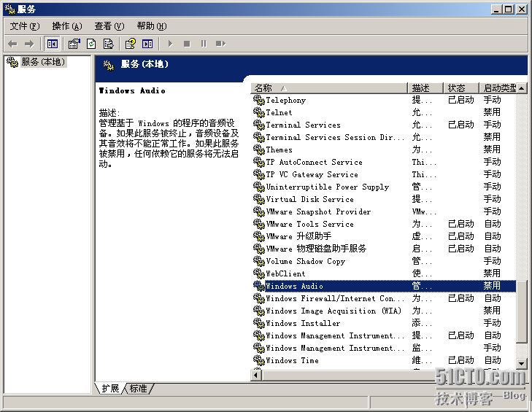Sort by the 名称 column header

pos(329,88)
